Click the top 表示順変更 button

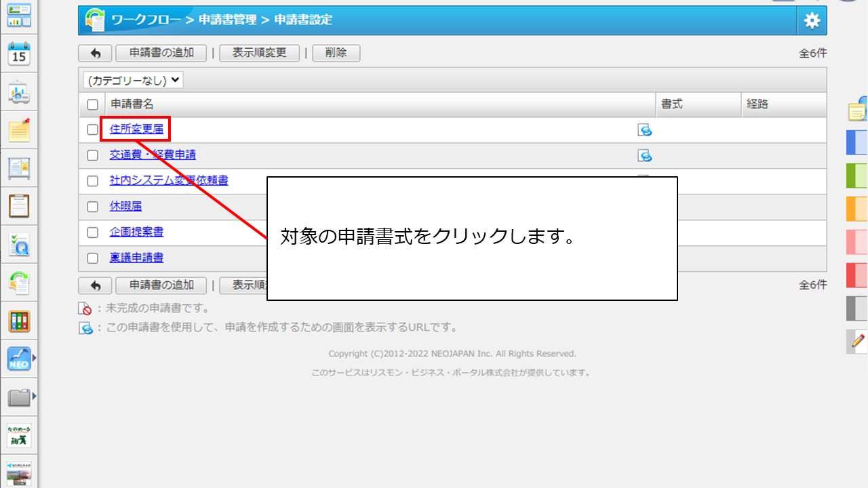point(259,54)
